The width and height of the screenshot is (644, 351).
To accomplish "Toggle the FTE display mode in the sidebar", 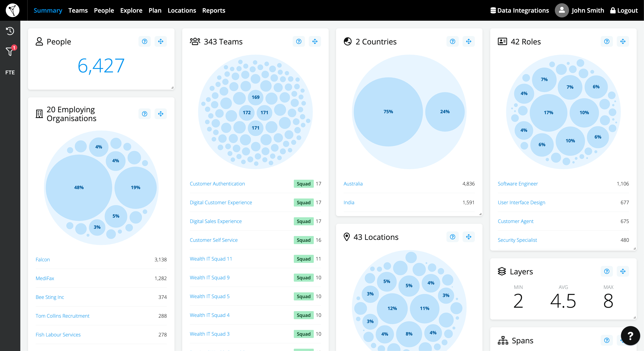I will pos(10,72).
